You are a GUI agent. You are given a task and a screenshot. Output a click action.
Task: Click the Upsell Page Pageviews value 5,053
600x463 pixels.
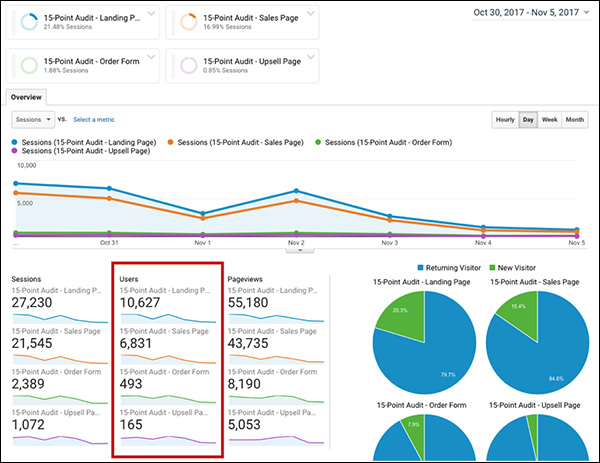[x=244, y=424]
